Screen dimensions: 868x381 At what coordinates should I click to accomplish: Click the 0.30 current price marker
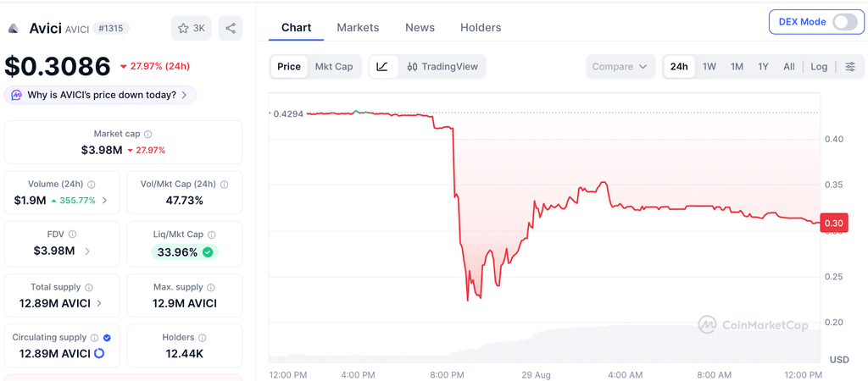coord(833,223)
